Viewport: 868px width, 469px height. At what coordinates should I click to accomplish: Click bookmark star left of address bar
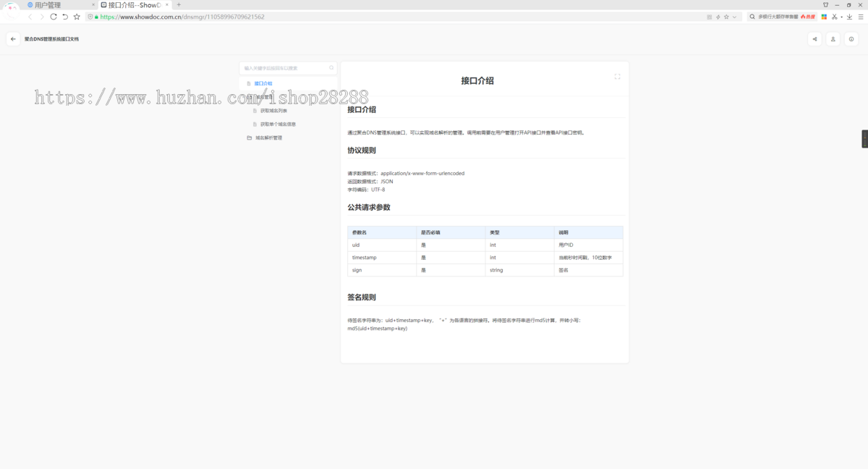click(77, 17)
